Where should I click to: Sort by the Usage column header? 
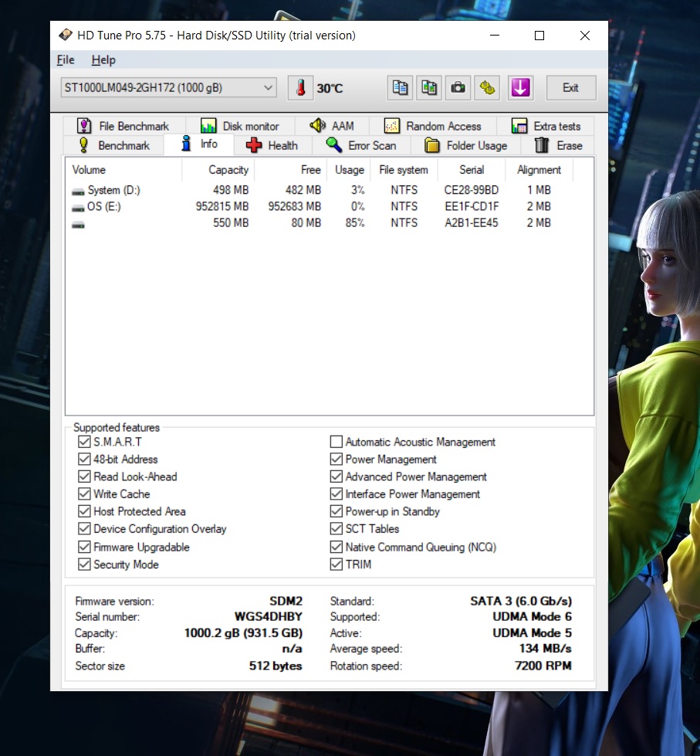(x=349, y=170)
